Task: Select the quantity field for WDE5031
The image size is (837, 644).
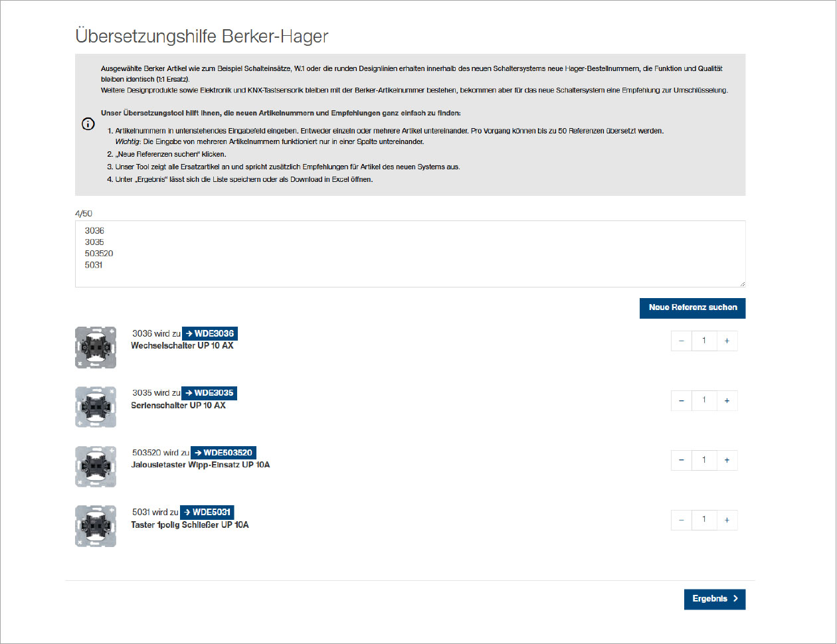Action: tap(704, 520)
